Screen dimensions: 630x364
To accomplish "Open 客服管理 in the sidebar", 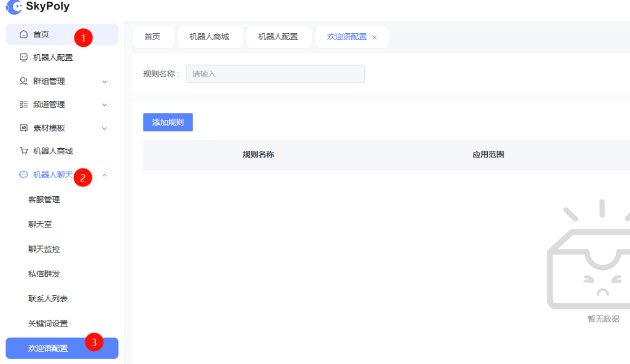I will [x=44, y=200].
